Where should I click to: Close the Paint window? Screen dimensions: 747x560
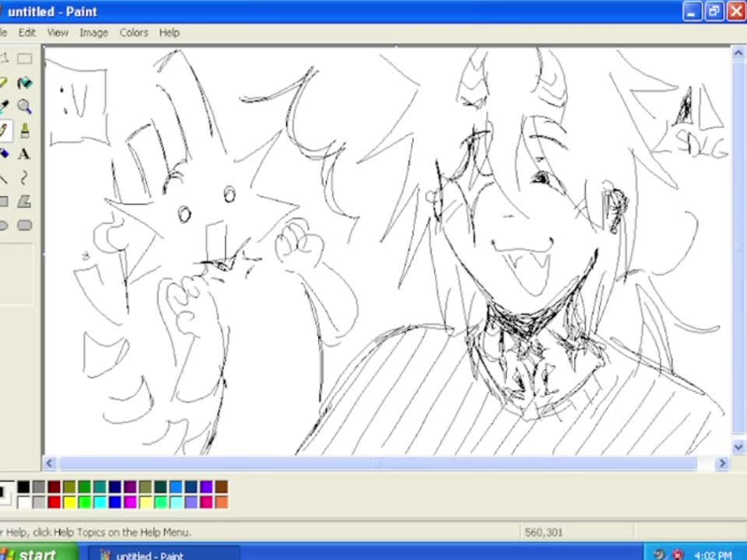click(735, 12)
